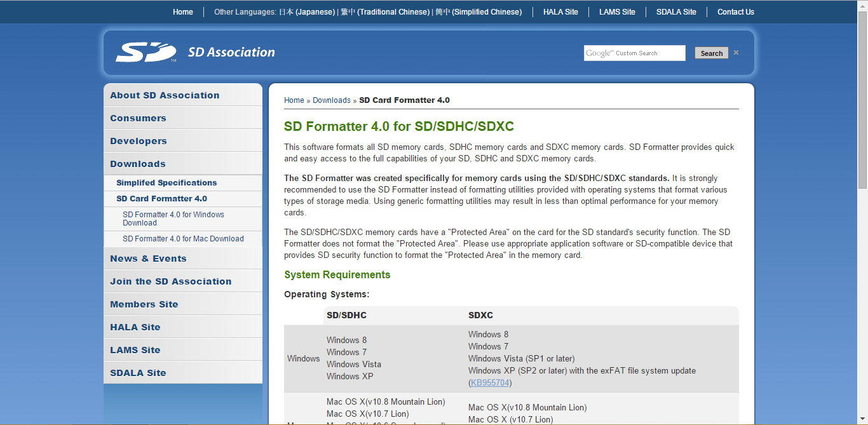Select Simplifed Specifications submenu item
868x425 pixels.
(x=183, y=183)
